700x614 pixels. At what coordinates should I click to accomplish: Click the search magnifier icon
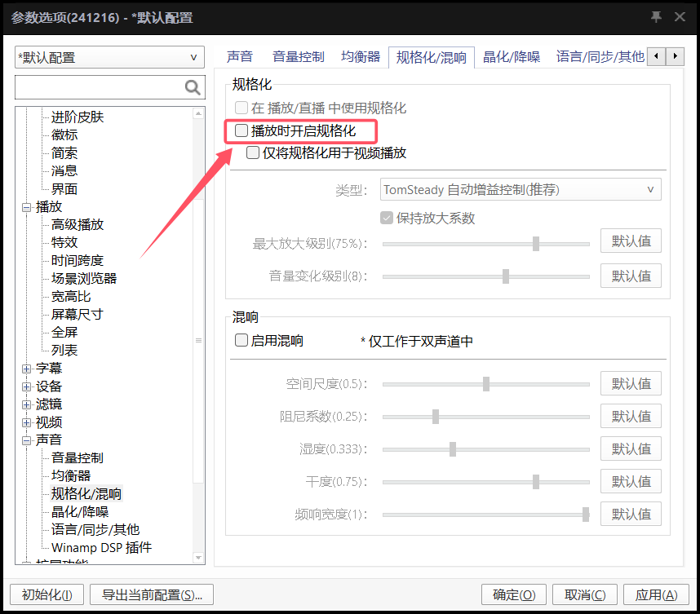tap(193, 88)
